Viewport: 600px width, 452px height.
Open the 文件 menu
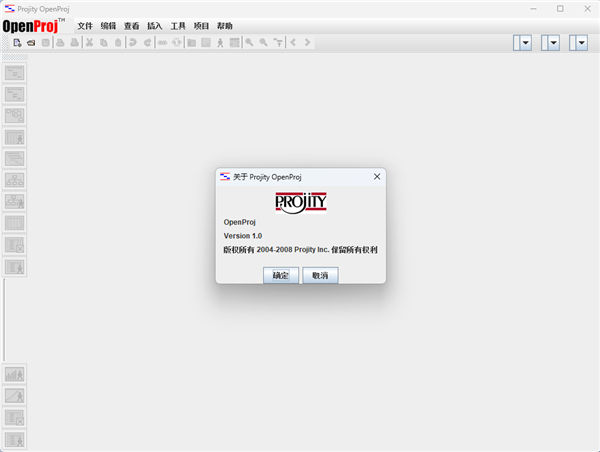point(85,26)
